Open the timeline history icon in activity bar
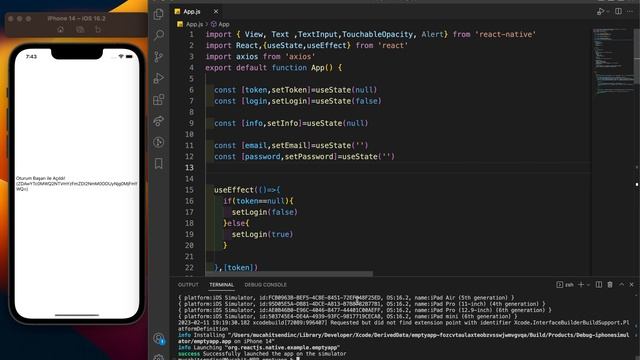Image resolution: width=640 pixels, height=360 pixels. pyautogui.click(x=159, y=142)
